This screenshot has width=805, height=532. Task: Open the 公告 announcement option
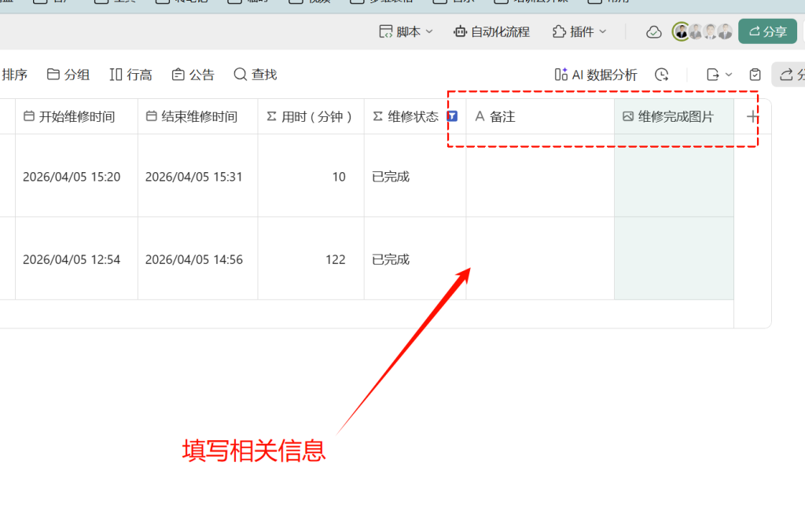193,75
